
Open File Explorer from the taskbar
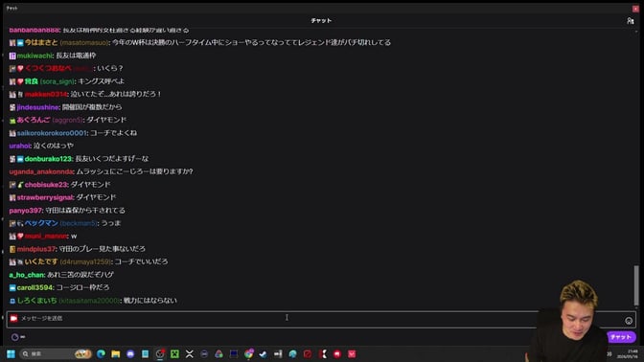[x=116, y=353]
